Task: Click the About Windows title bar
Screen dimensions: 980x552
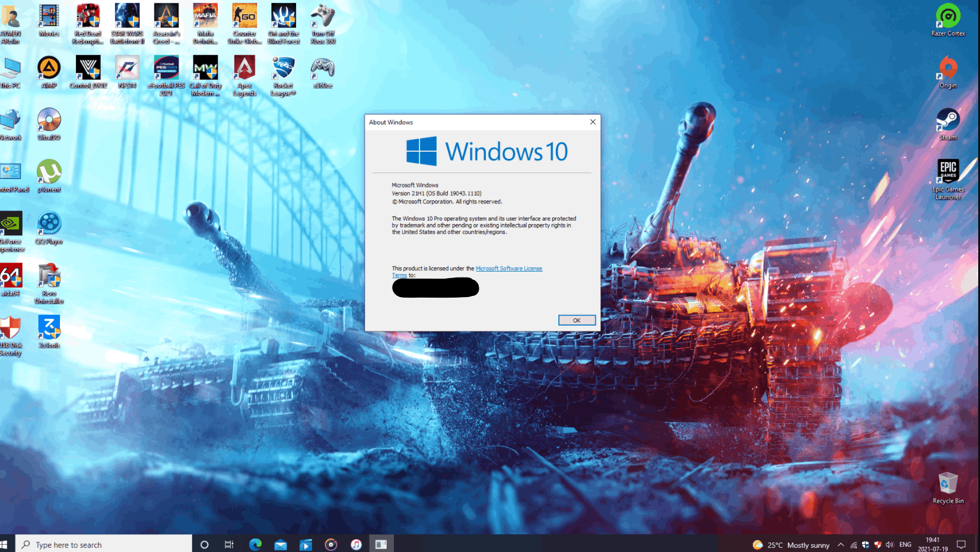Action: click(x=475, y=122)
